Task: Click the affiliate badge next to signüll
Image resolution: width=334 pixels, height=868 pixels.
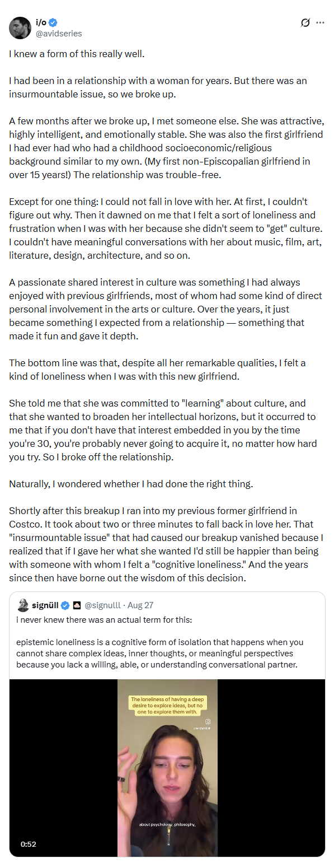Action: (x=77, y=605)
